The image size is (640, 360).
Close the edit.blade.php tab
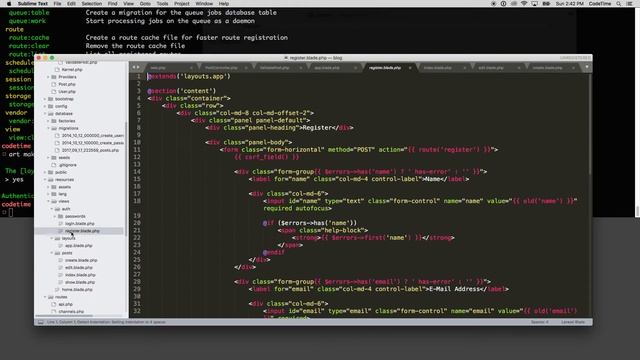[x=519, y=68]
